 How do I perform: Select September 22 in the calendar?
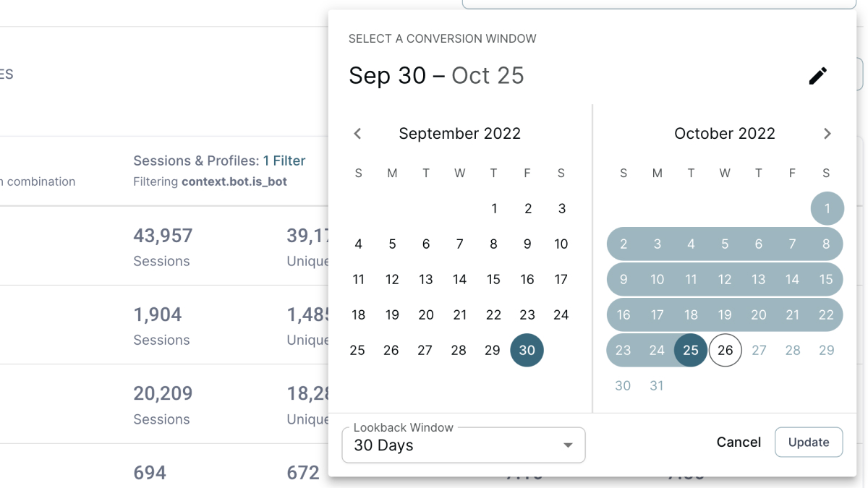tap(493, 314)
